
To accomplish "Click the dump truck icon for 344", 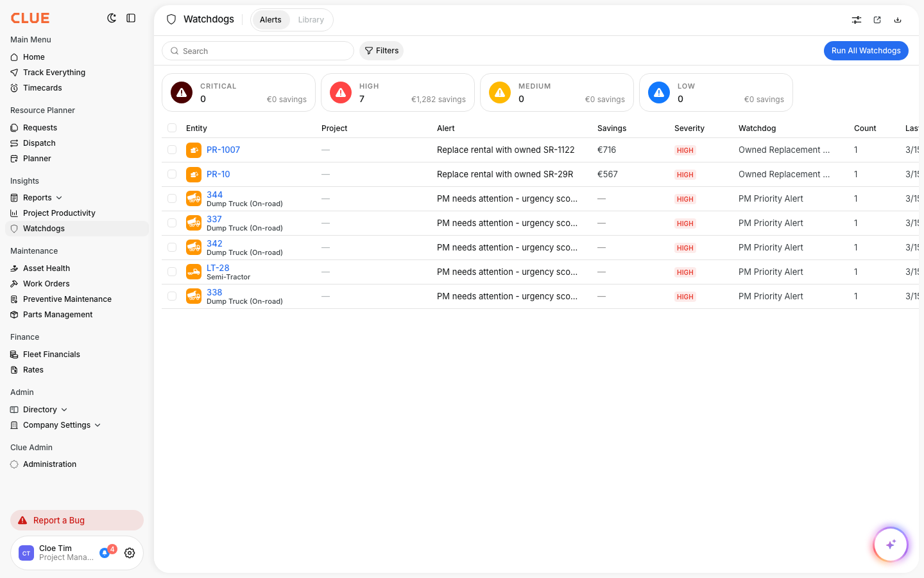I will coord(194,199).
